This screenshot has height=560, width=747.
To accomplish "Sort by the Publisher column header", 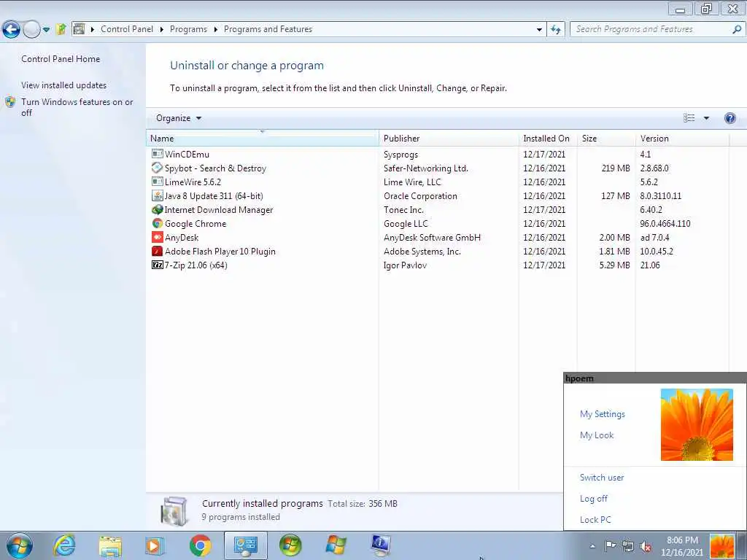I will pos(449,138).
